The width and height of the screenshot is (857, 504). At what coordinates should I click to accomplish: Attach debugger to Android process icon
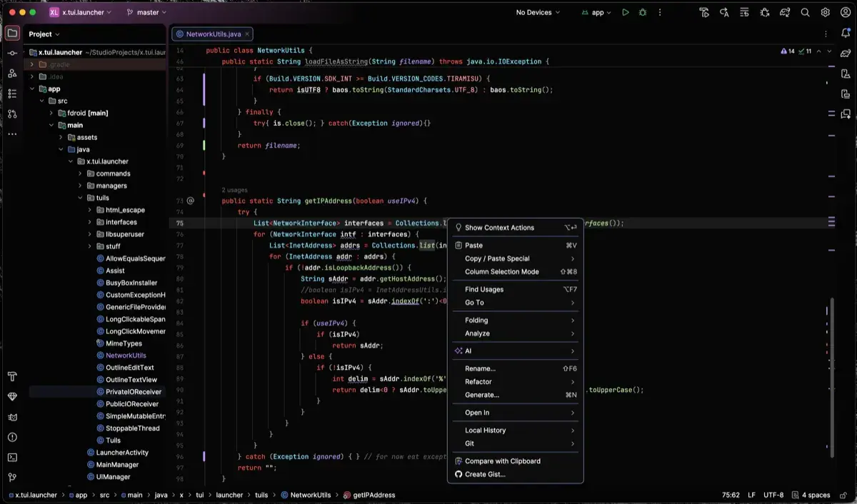tap(765, 12)
